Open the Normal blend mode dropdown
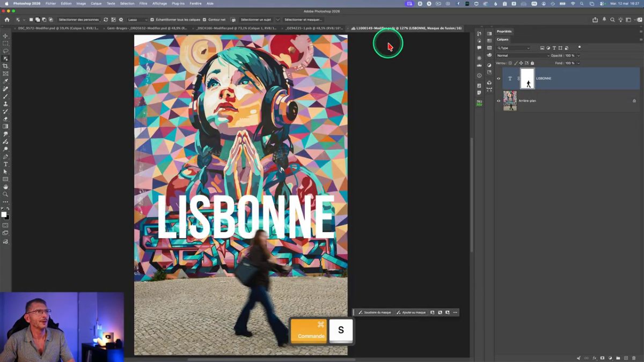 tap(523, 56)
